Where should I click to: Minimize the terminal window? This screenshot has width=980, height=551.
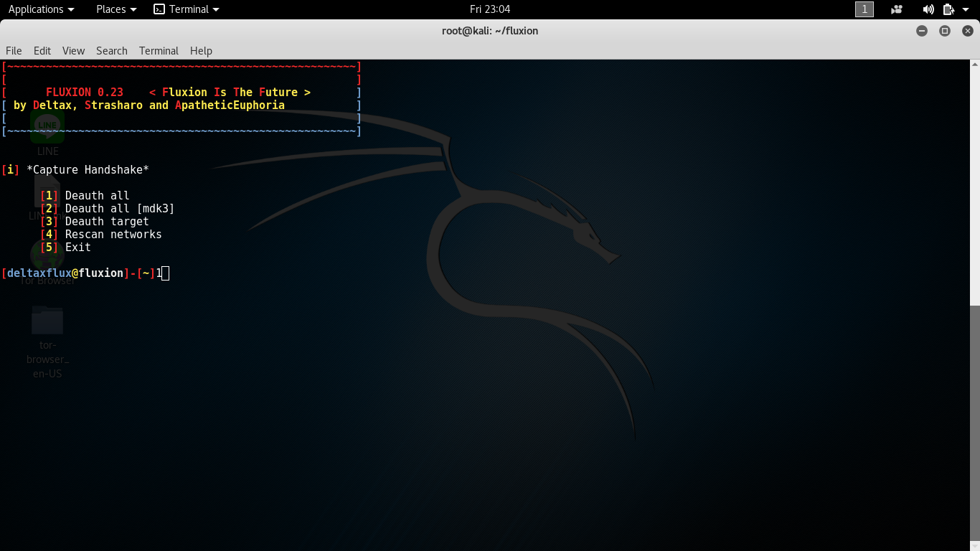922,31
